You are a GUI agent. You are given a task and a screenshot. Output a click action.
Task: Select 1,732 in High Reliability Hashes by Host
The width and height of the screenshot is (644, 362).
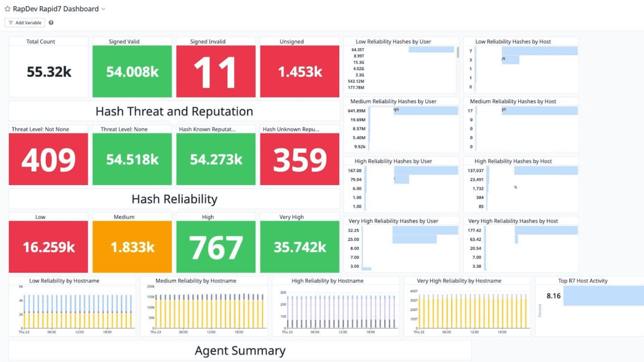click(478, 189)
